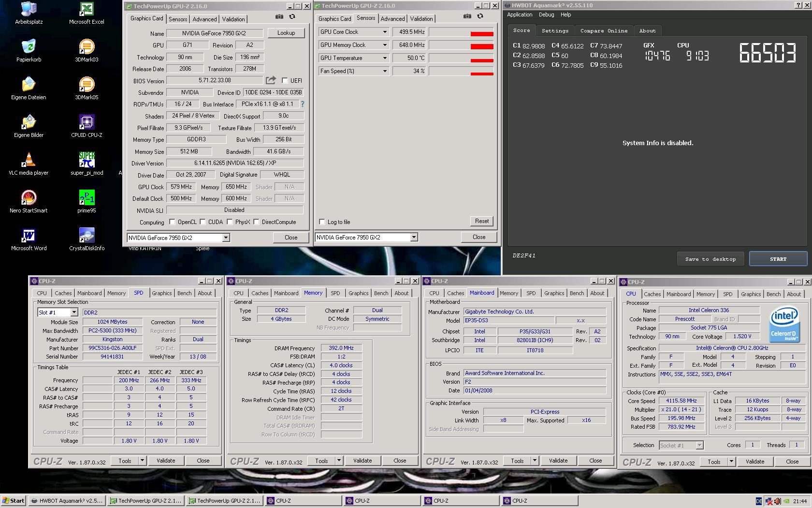Click the volume icon in the system tray
The width and height of the screenshot is (812, 508).
coord(777,501)
